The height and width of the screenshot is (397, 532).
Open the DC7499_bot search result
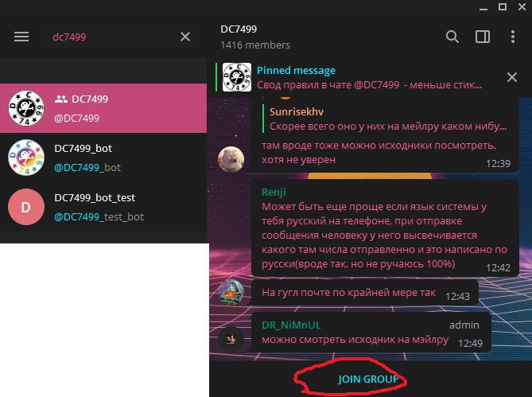click(x=103, y=158)
